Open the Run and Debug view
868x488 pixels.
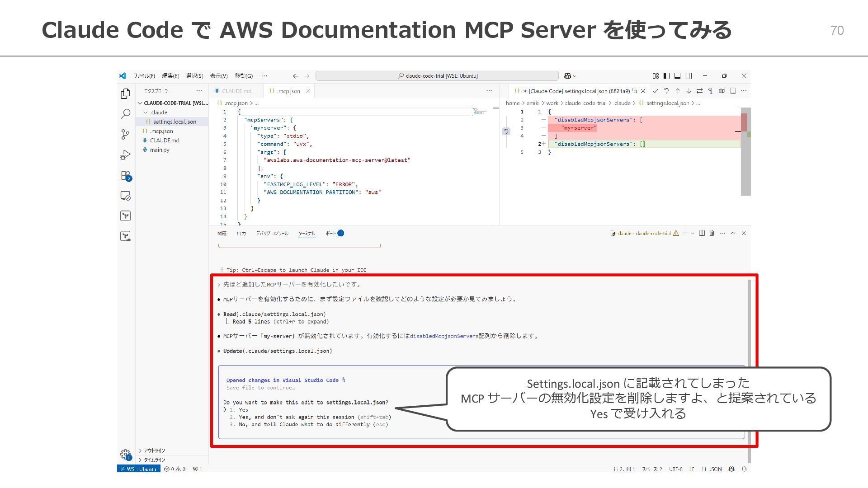[125, 155]
